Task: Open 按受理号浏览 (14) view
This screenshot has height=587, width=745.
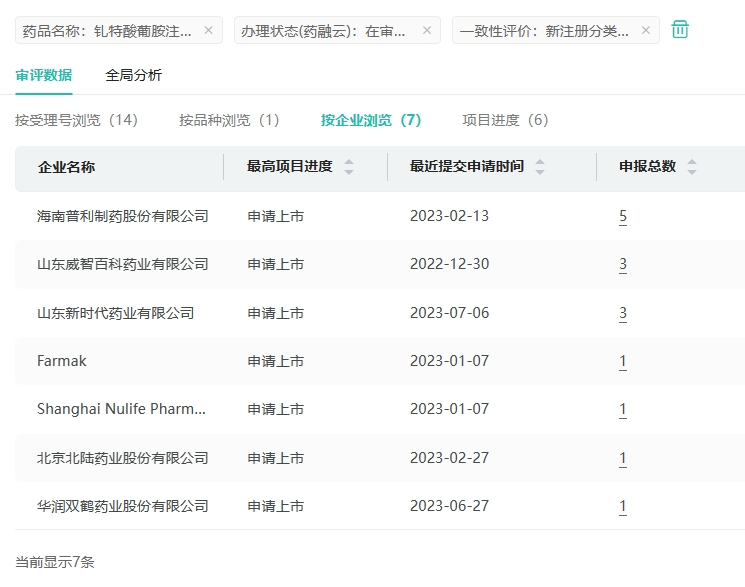Action: point(76,120)
